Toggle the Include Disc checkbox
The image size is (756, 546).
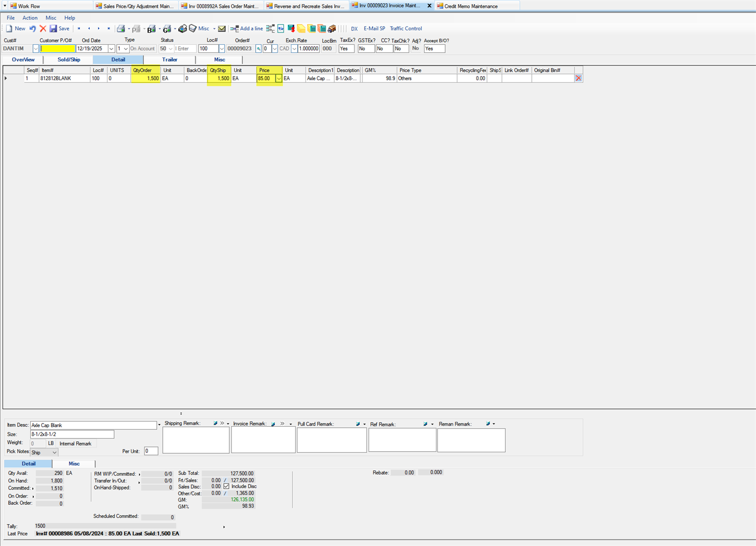226,486
